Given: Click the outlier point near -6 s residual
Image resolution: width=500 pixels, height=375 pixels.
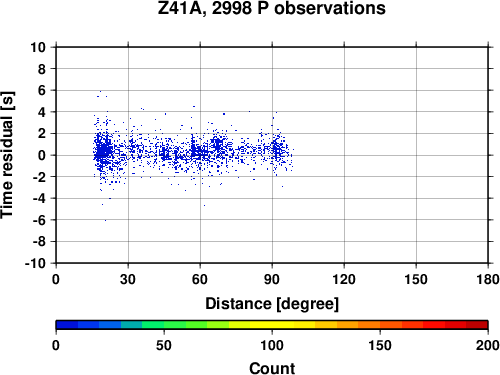Looking at the screenshot, I should tap(106, 220).
